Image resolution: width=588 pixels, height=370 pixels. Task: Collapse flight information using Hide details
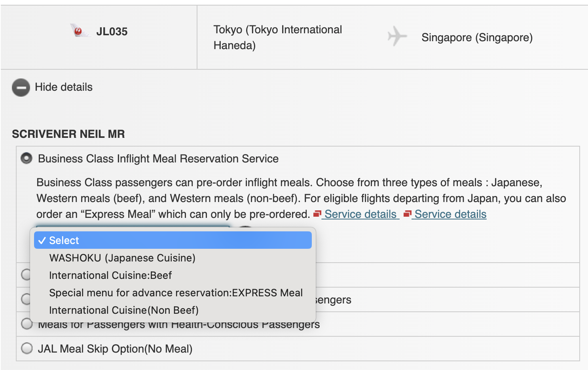[64, 87]
